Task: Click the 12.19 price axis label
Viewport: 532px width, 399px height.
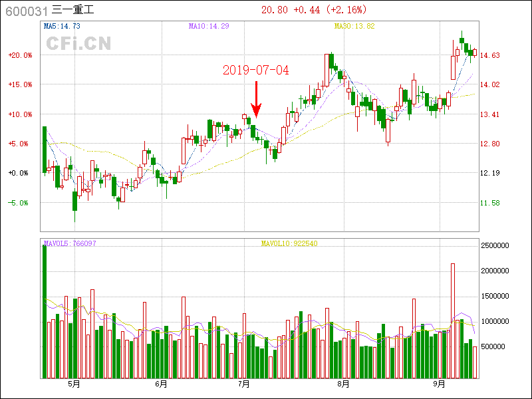Action: 490,173
